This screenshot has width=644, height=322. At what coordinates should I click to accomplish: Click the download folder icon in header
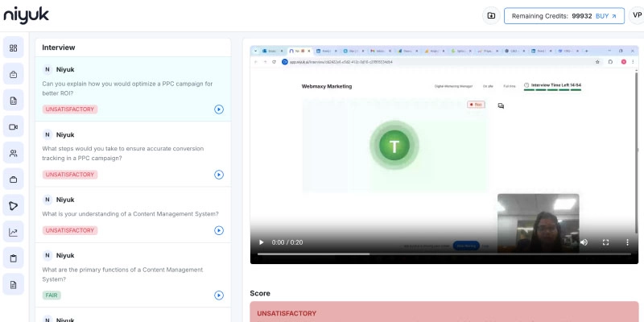tap(491, 15)
